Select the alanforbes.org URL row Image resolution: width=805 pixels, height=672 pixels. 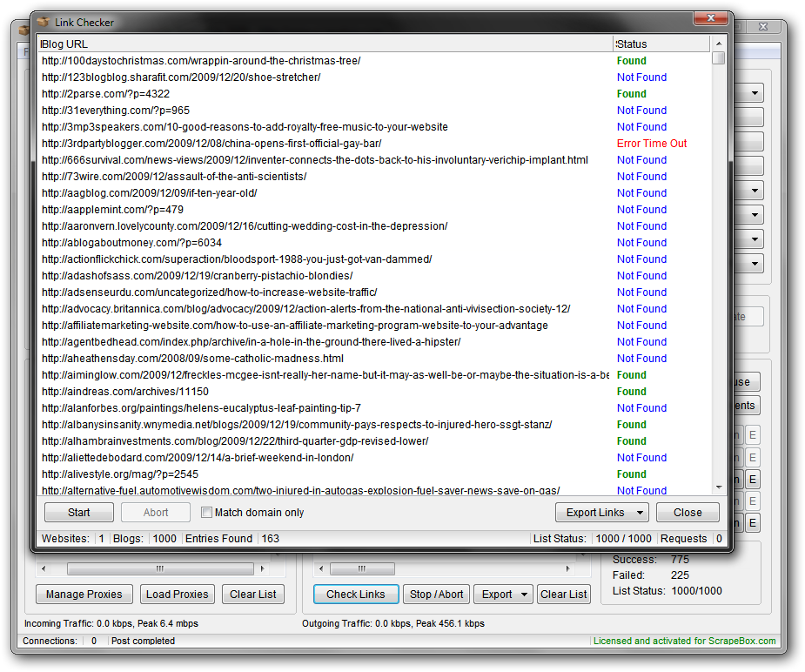pos(373,407)
